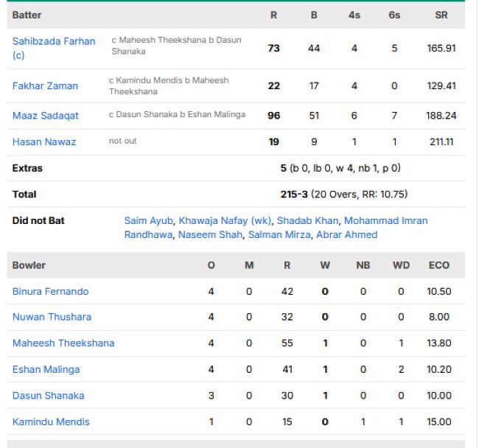479x448 pixels.
Task: Click the Nuwan Thushara bowler link
Action: click(x=52, y=317)
